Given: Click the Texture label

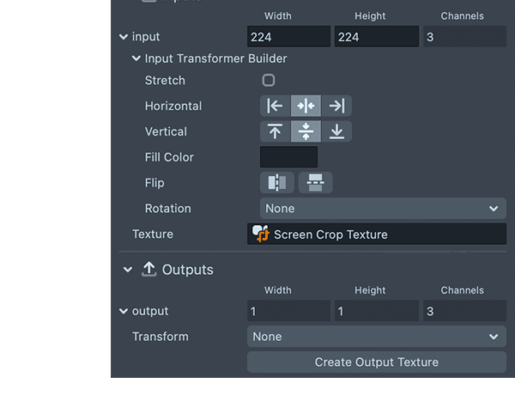Looking at the screenshot, I should tap(153, 234).
